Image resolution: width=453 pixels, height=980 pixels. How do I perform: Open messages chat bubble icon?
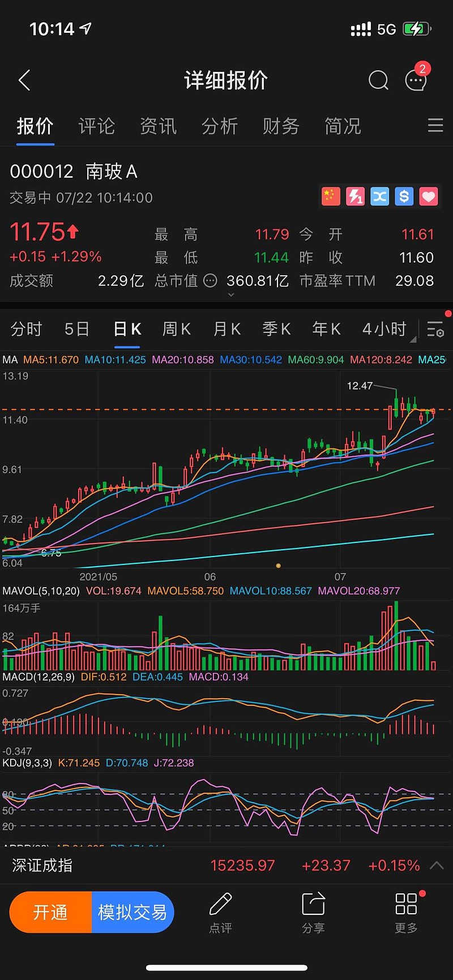[416, 80]
